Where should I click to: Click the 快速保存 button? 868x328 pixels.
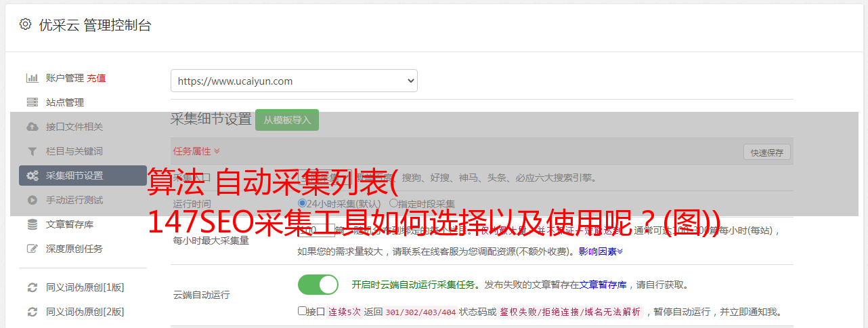pyautogui.click(x=766, y=152)
